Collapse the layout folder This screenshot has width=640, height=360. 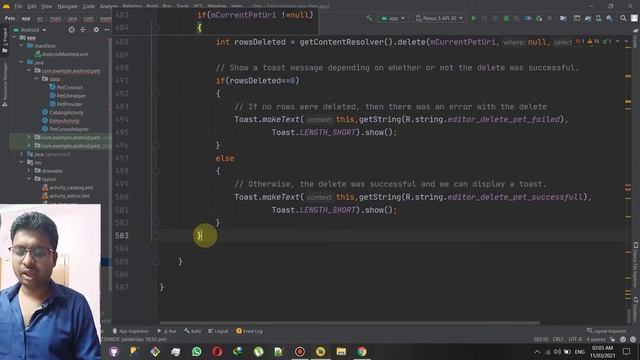(x=29, y=179)
